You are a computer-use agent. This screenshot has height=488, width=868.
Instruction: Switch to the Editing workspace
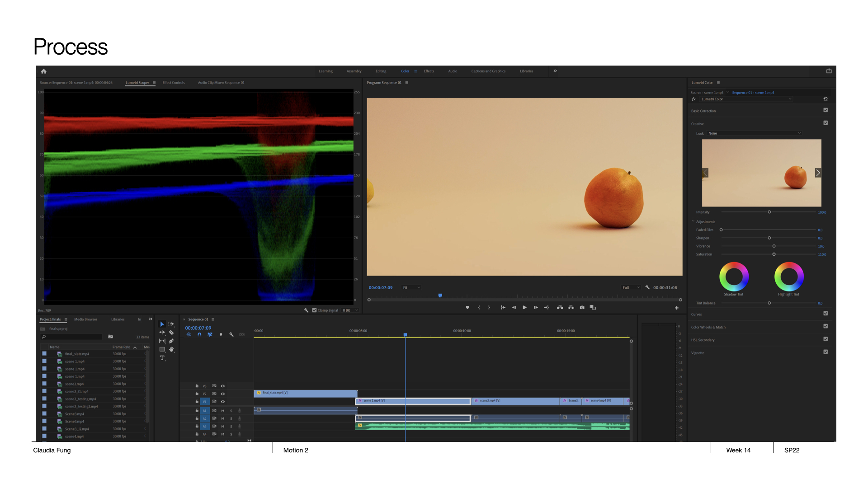[381, 71]
